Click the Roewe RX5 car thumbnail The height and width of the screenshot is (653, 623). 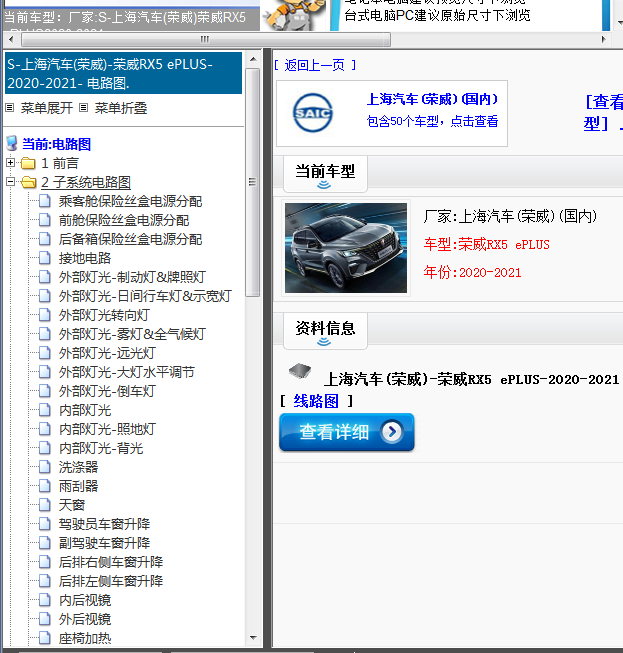(x=346, y=248)
